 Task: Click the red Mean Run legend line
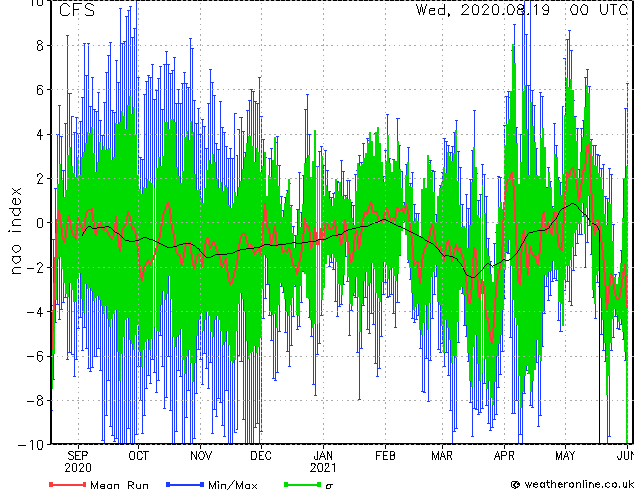67,484
